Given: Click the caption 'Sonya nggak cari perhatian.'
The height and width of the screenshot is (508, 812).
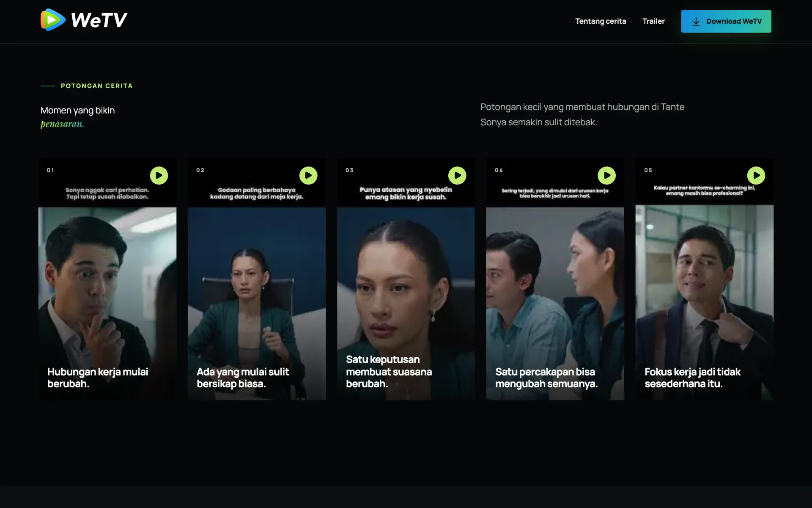Looking at the screenshot, I should pyautogui.click(x=107, y=190).
